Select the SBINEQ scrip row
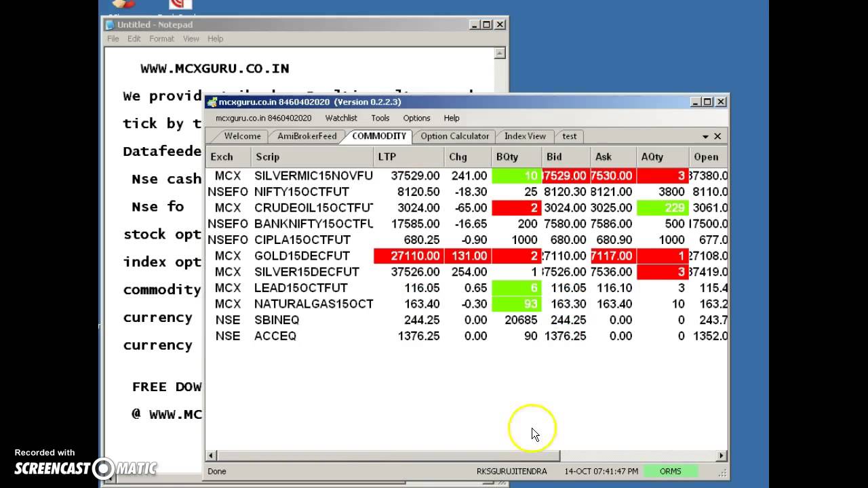Viewport: 868px width, 488px height. 467,320
